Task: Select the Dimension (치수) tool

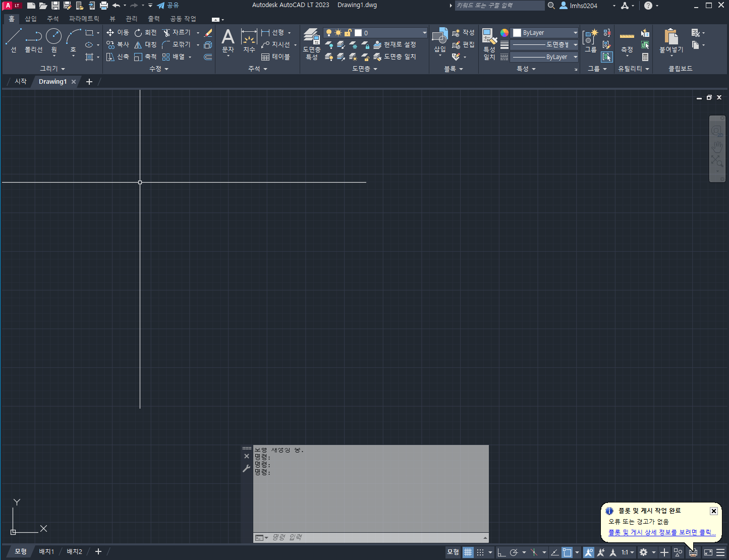Action: 249,40
